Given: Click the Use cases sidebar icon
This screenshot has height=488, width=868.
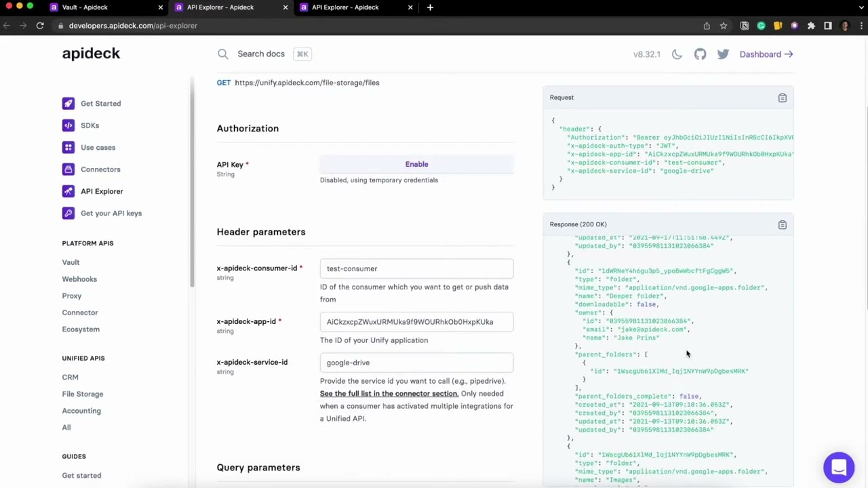Looking at the screenshot, I should 68,147.
